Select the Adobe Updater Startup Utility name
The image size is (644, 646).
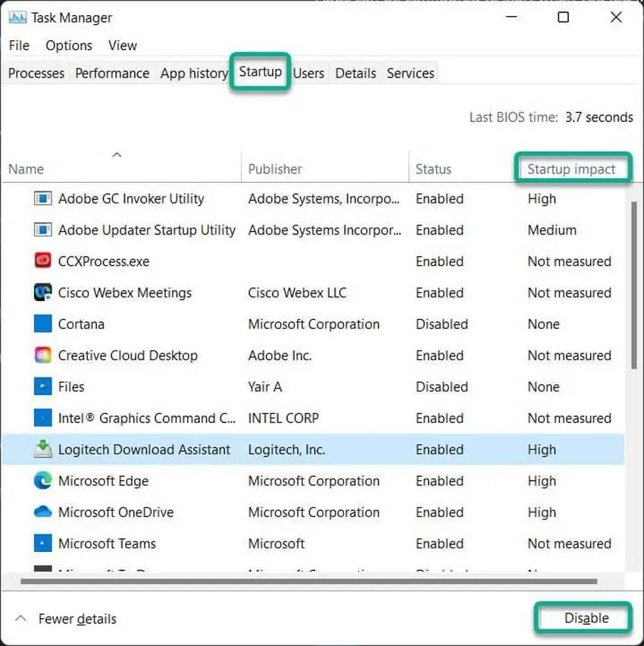147,230
